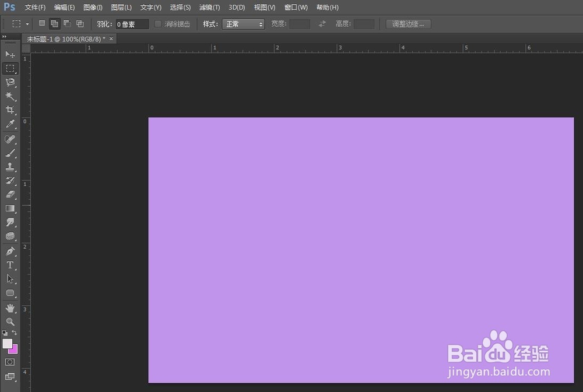583x392 pixels.
Task: Select the Path Selection tool
Action: pyautogui.click(x=10, y=279)
